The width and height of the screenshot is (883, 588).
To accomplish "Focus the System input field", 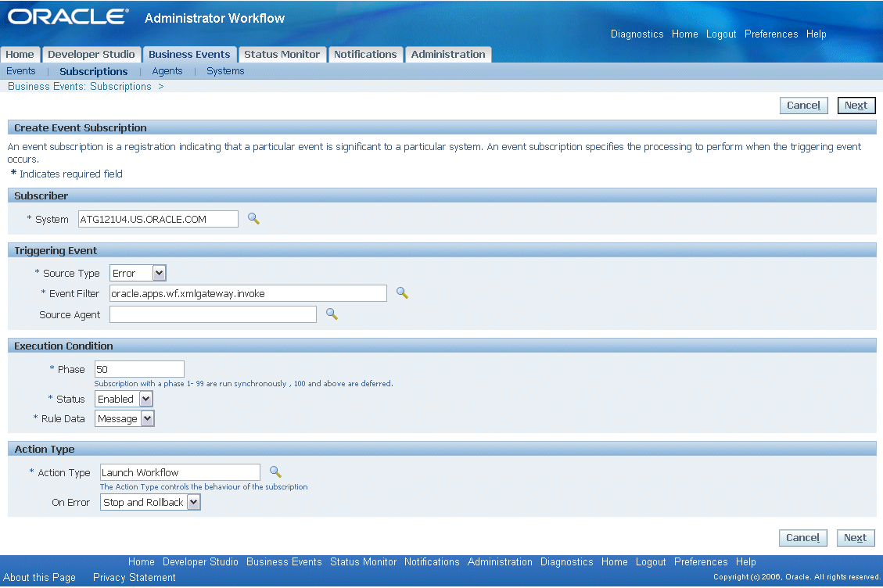I will (158, 219).
